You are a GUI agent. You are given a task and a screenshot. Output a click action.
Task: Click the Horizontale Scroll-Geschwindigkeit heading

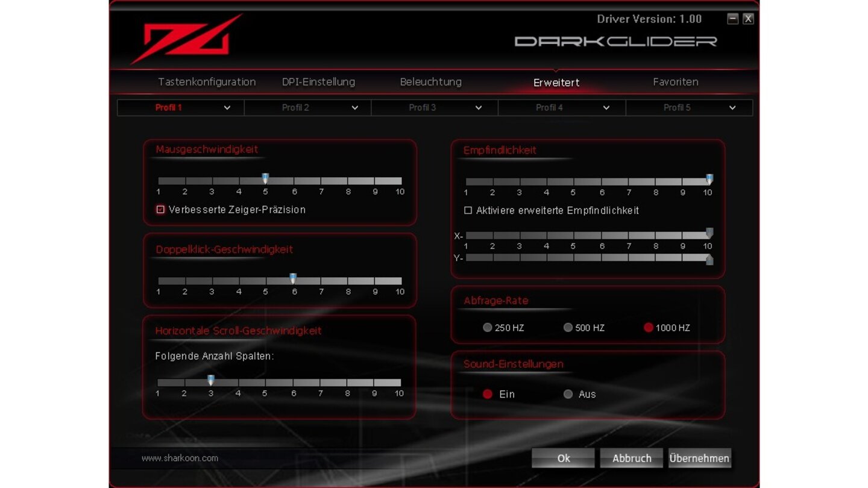[238, 331]
